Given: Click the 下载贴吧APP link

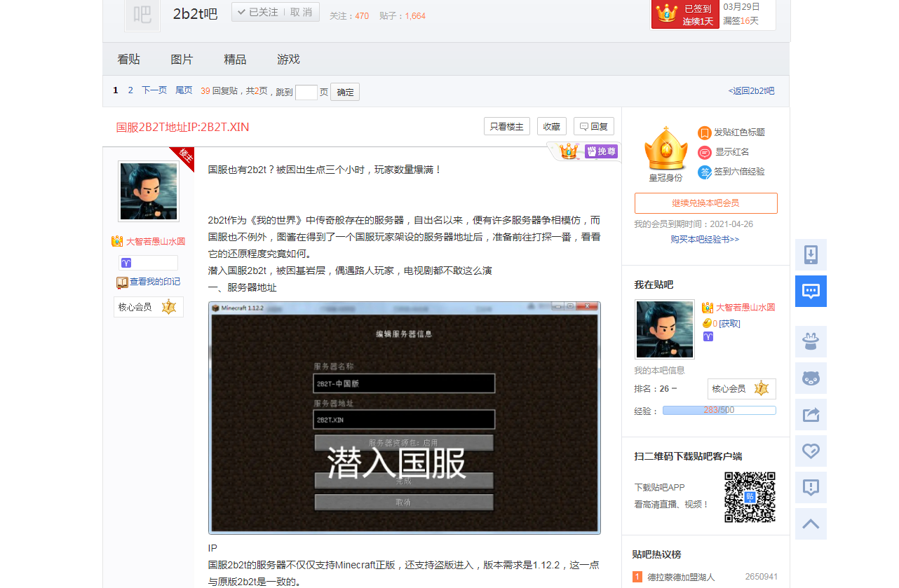Looking at the screenshot, I should [x=660, y=488].
